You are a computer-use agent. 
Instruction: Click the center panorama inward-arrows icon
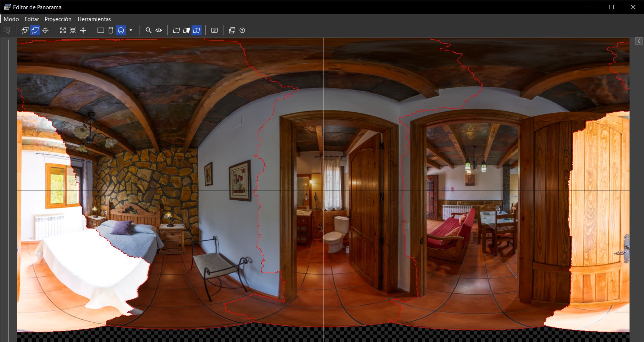[73, 30]
